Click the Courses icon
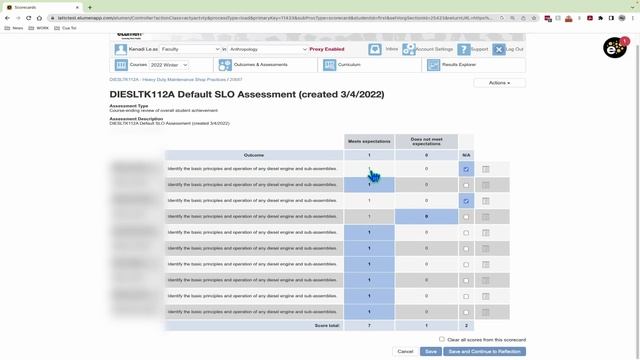 (x=121, y=65)
